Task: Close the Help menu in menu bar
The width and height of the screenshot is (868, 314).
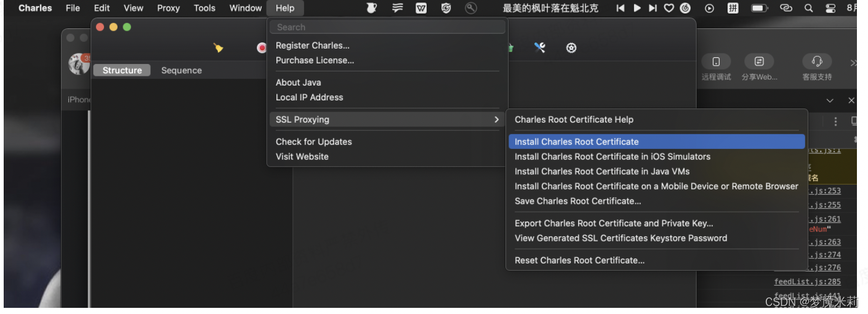Action: point(285,8)
